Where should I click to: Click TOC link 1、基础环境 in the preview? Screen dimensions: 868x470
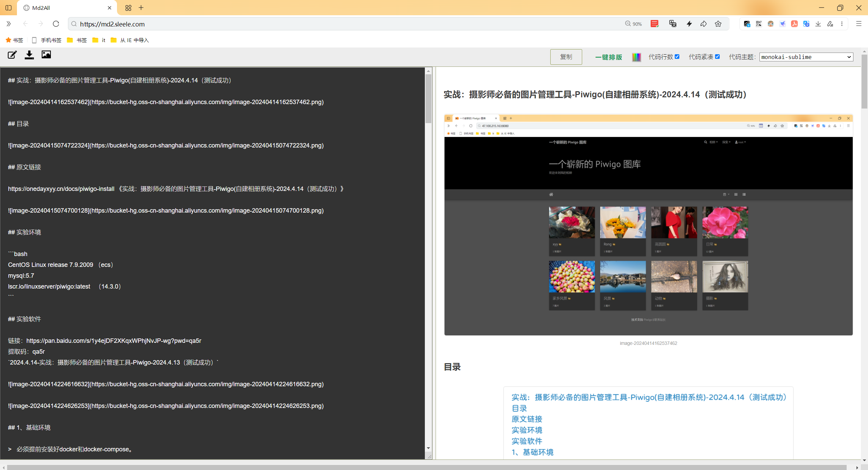[532, 452]
